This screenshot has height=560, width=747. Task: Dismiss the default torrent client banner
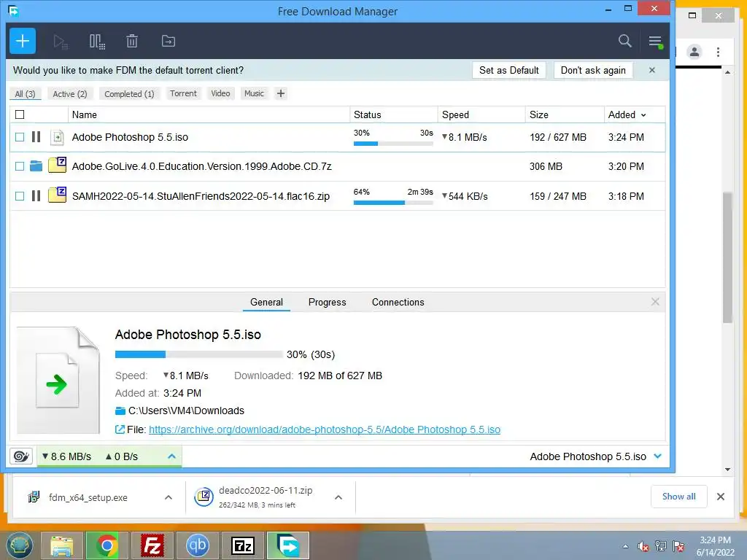point(652,70)
